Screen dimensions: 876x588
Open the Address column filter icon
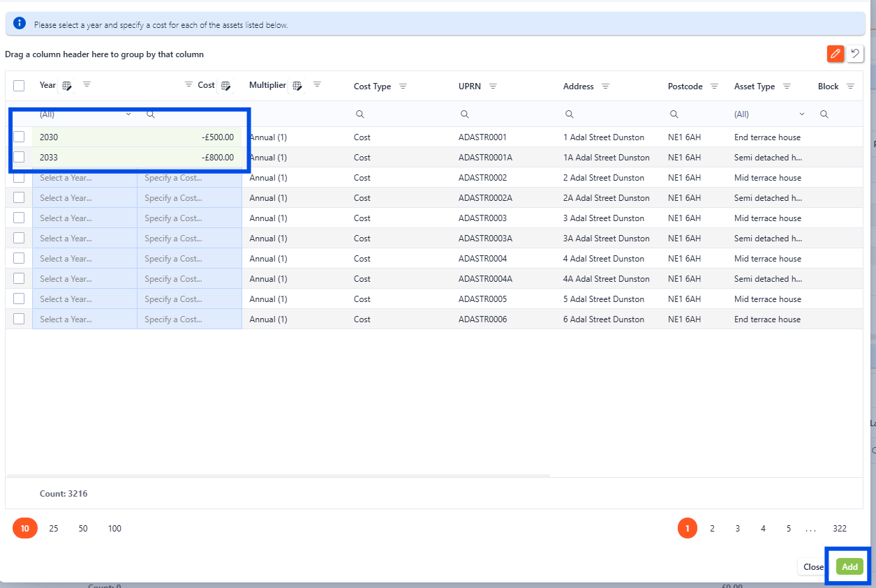(605, 86)
